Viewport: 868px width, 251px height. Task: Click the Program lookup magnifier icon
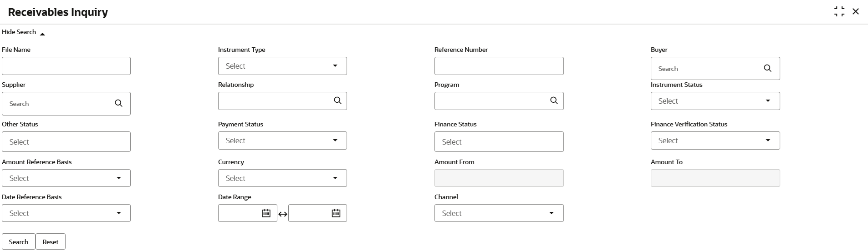pyautogui.click(x=554, y=100)
